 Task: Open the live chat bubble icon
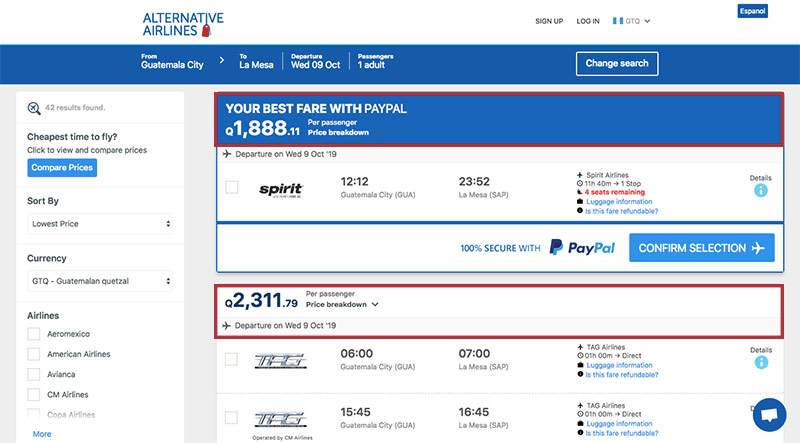769,414
